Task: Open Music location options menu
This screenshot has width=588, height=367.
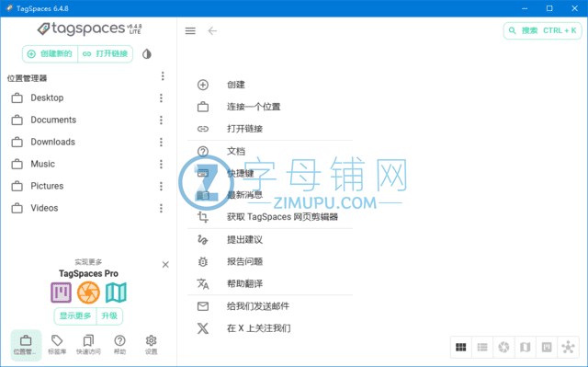Action: click(161, 164)
